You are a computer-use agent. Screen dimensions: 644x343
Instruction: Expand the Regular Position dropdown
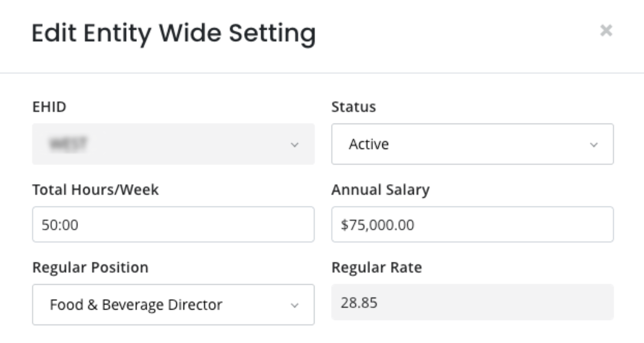point(173,304)
